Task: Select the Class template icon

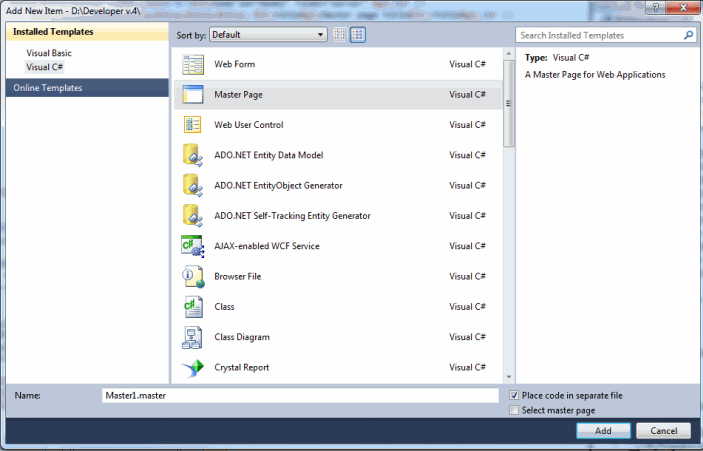Action: pyautogui.click(x=193, y=307)
